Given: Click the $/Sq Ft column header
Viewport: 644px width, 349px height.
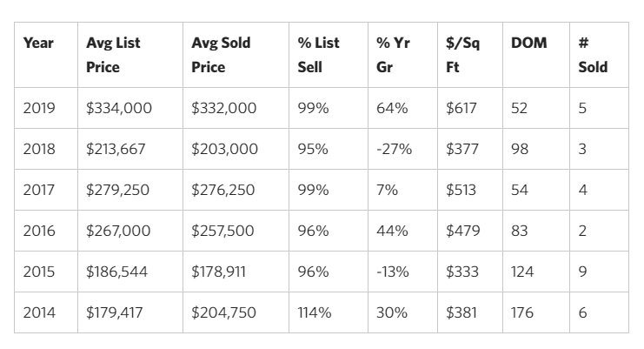Looking at the screenshot, I should [462, 54].
